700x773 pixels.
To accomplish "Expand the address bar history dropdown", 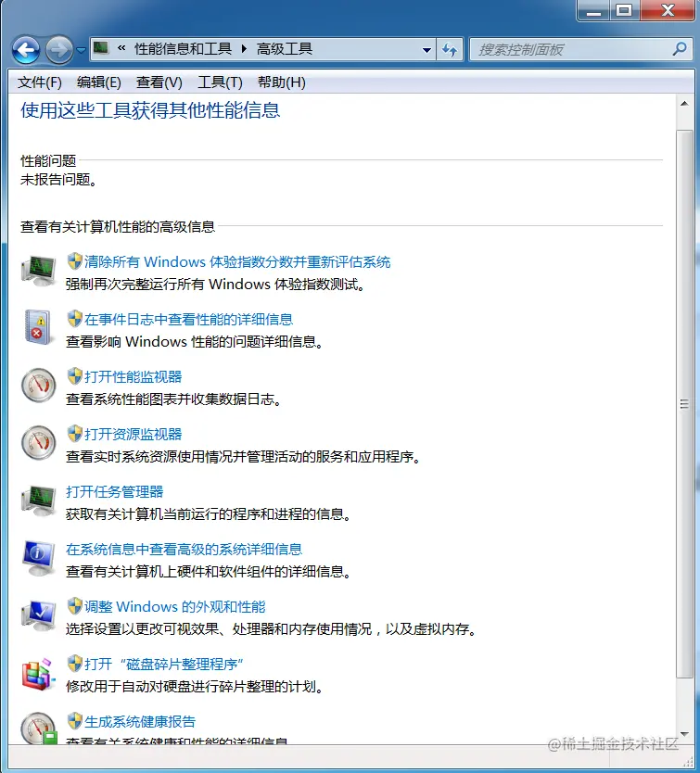I will click(x=426, y=50).
